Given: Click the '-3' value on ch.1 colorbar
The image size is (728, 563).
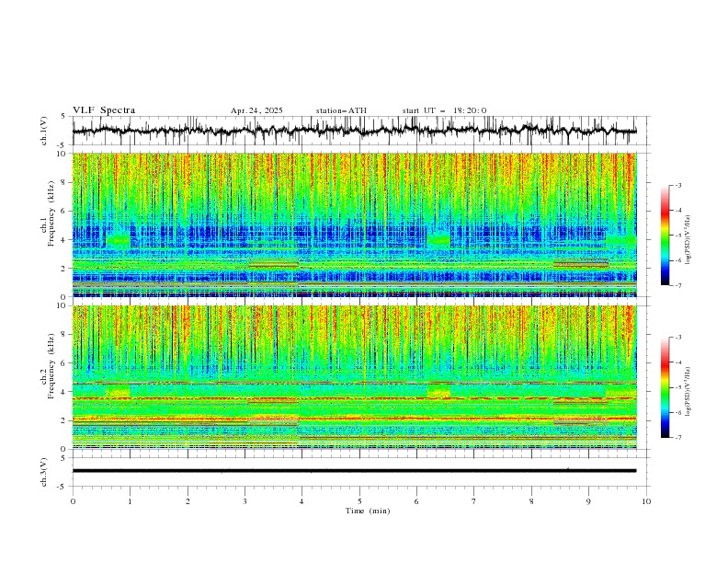Looking at the screenshot, I should (677, 185).
